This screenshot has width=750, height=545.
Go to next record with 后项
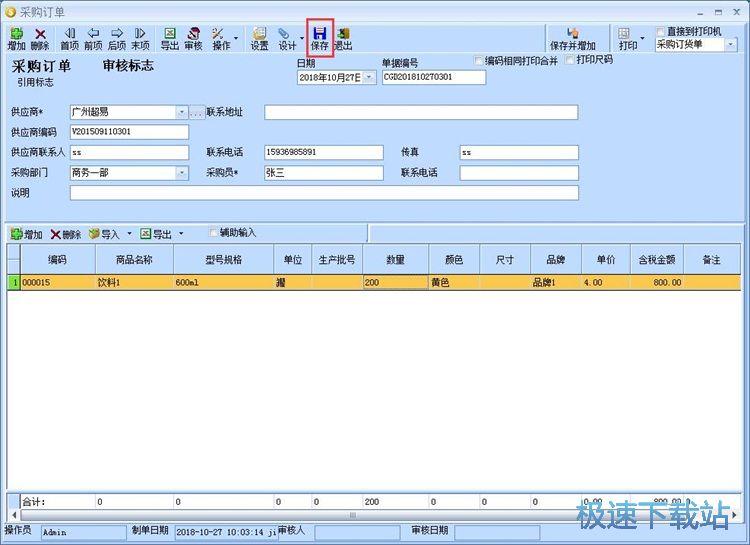click(x=117, y=39)
